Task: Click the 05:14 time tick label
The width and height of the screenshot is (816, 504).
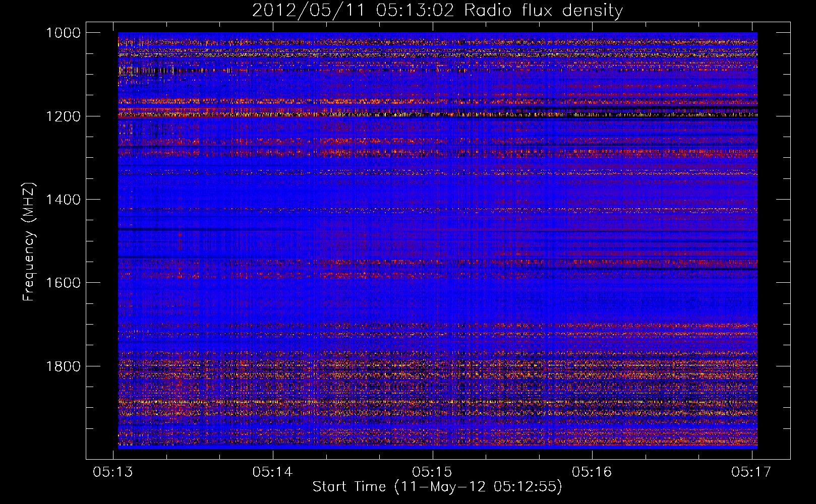Action: [x=273, y=472]
